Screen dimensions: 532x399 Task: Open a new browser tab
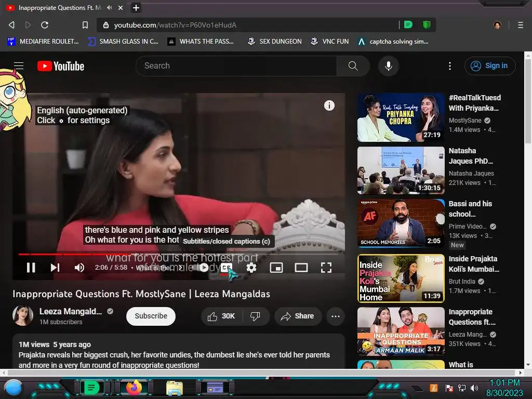click(136, 7)
